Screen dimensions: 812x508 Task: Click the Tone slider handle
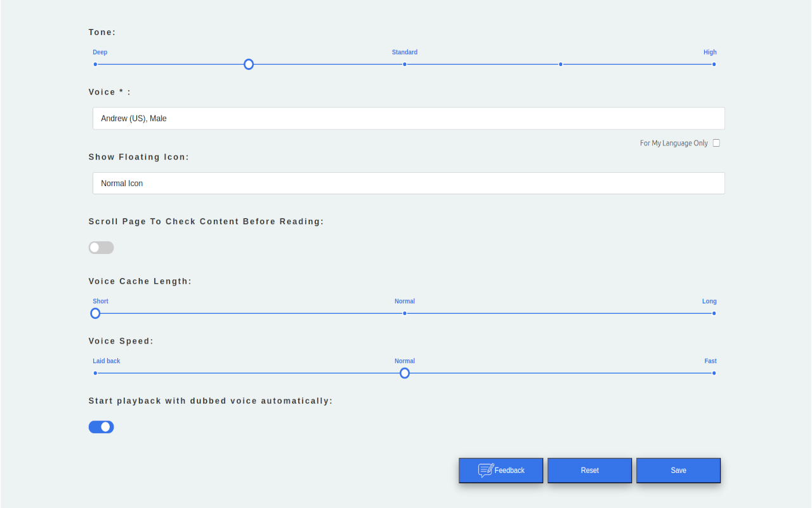(249, 64)
